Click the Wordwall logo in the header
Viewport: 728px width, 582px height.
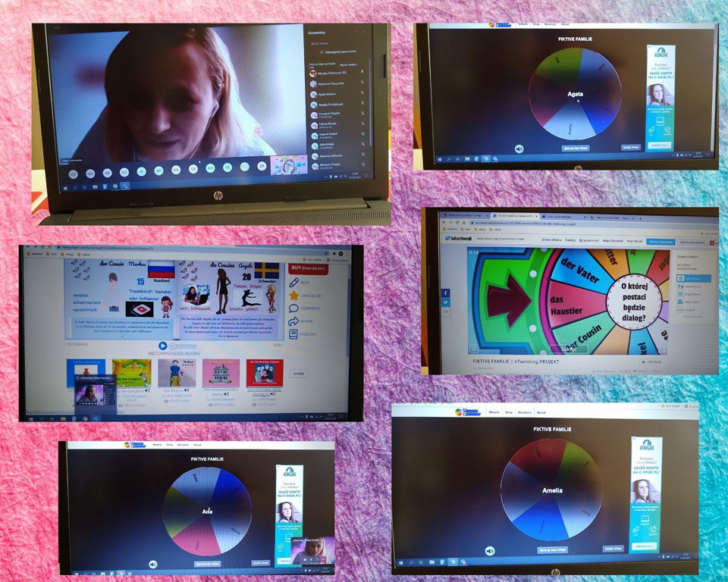point(460,238)
